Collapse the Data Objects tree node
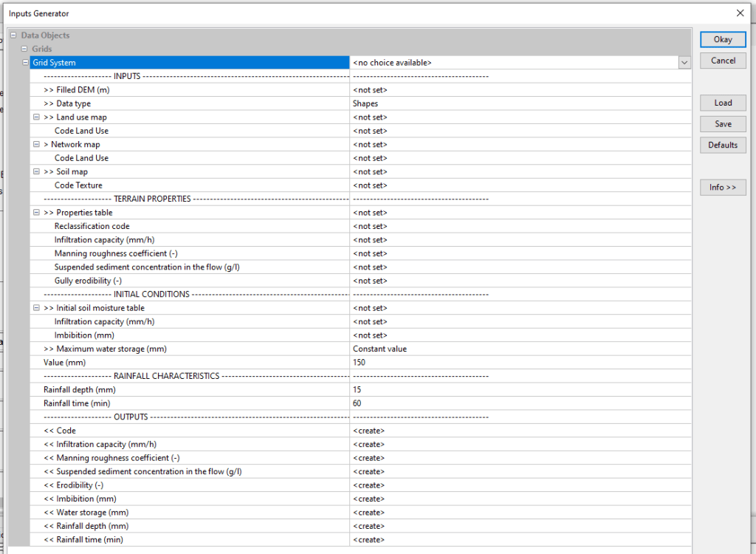The image size is (756, 554). tap(14, 35)
